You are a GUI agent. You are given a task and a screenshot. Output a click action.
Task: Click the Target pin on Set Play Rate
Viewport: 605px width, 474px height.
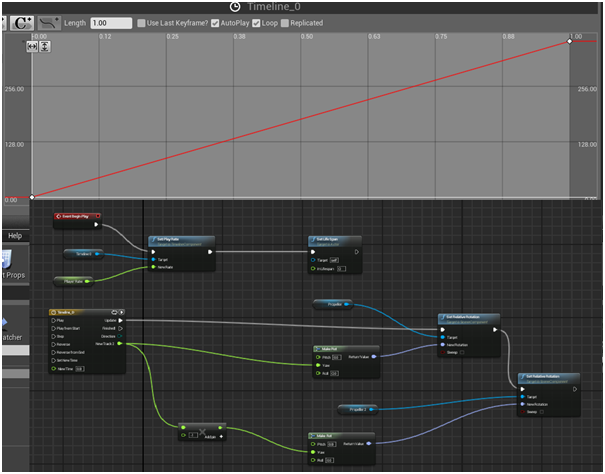click(x=154, y=259)
